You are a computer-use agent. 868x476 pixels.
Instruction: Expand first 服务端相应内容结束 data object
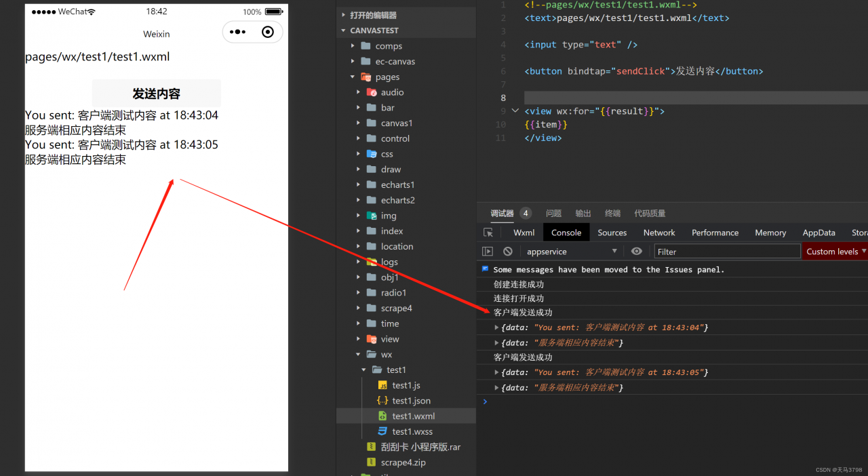pyautogui.click(x=497, y=343)
